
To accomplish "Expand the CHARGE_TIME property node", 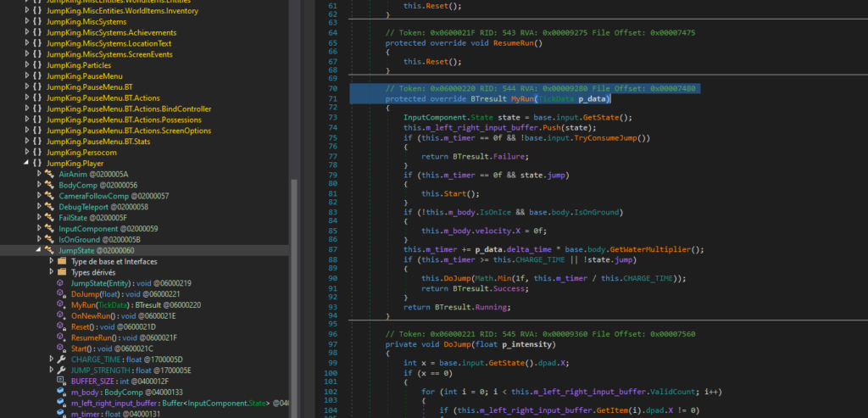I will [x=52, y=359].
